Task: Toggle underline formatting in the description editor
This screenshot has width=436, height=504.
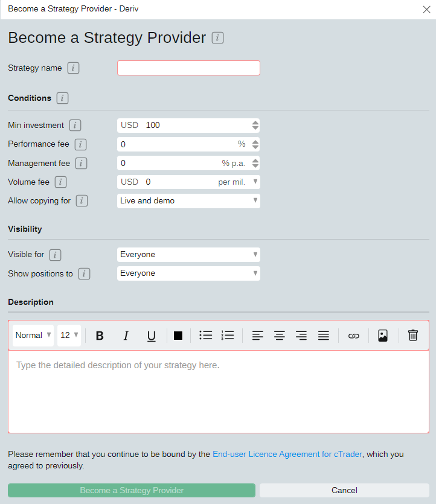Action: 151,336
